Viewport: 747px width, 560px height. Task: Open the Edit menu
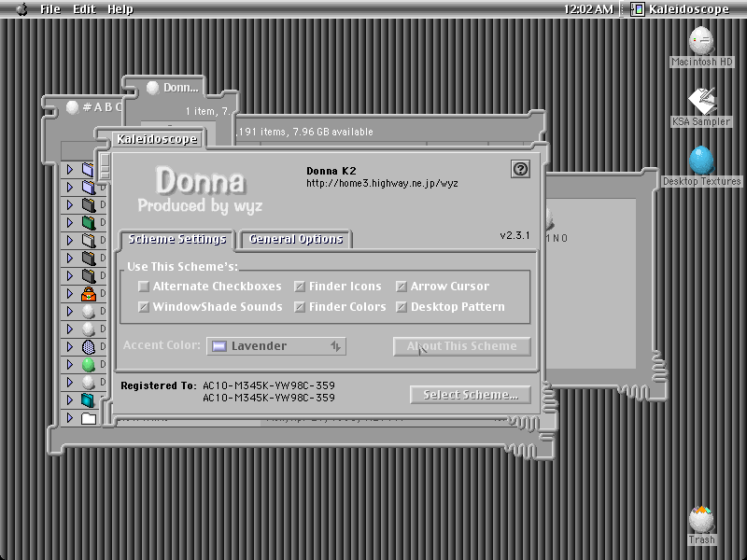pyautogui.click(x=84, y=9)
